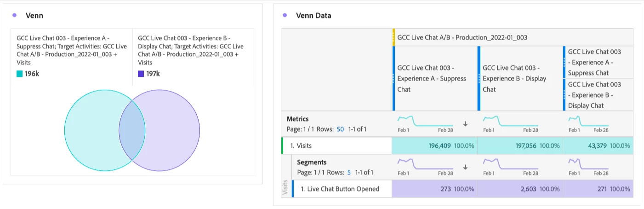Click the sort arrow in Segments row
Viewport: 644px width, 209px height.
click(465, 167)
